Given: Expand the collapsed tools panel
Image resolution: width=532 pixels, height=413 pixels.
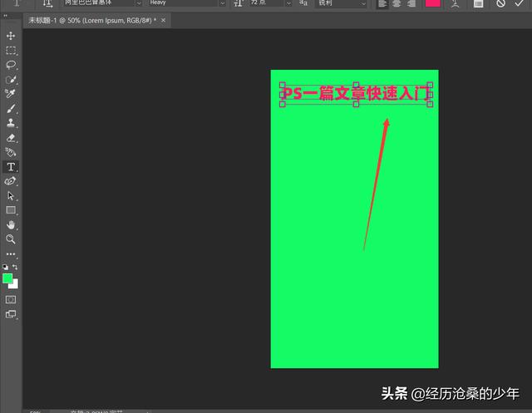Looking at the screenshot, I should tap(5, 16).
